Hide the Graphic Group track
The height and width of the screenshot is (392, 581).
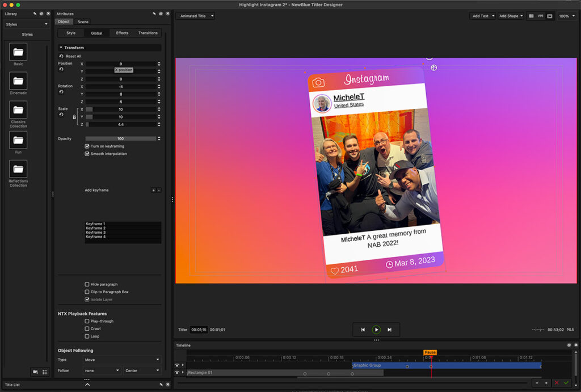[177, 365]
